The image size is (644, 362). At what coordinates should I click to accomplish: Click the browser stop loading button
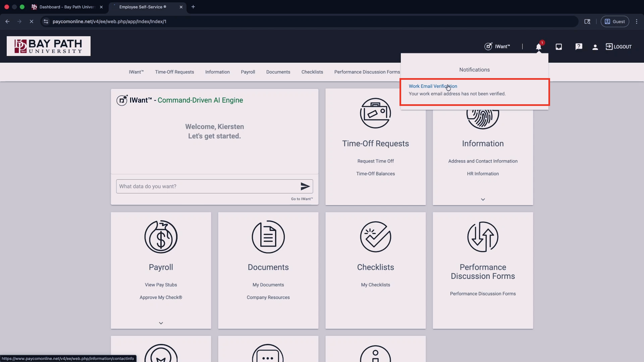click(32, 21)
